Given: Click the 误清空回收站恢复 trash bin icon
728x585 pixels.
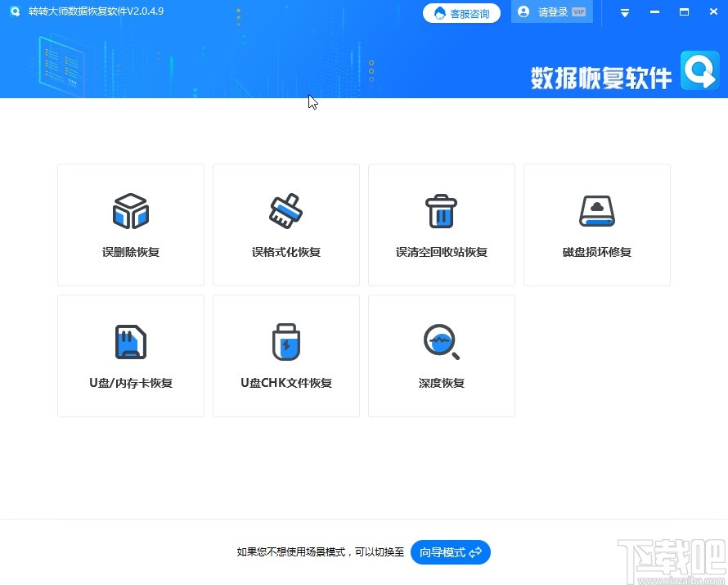Looking at the screenshot, I should coord(441,210).
